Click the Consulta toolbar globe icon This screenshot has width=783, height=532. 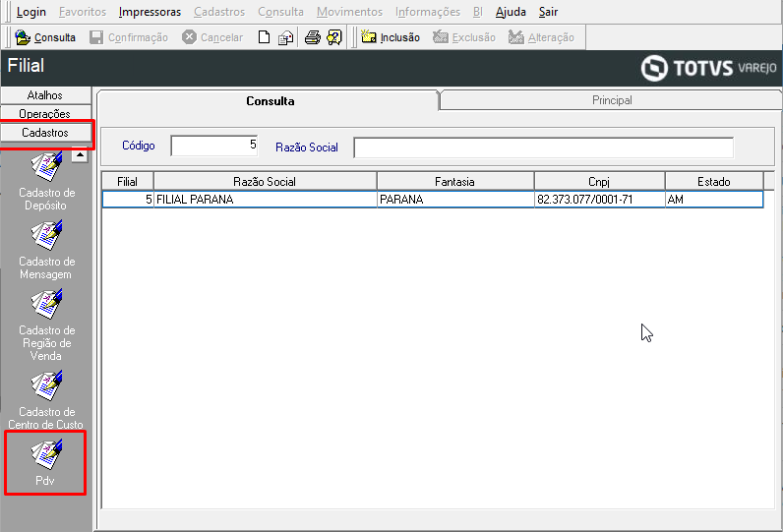tap(23, 37)
